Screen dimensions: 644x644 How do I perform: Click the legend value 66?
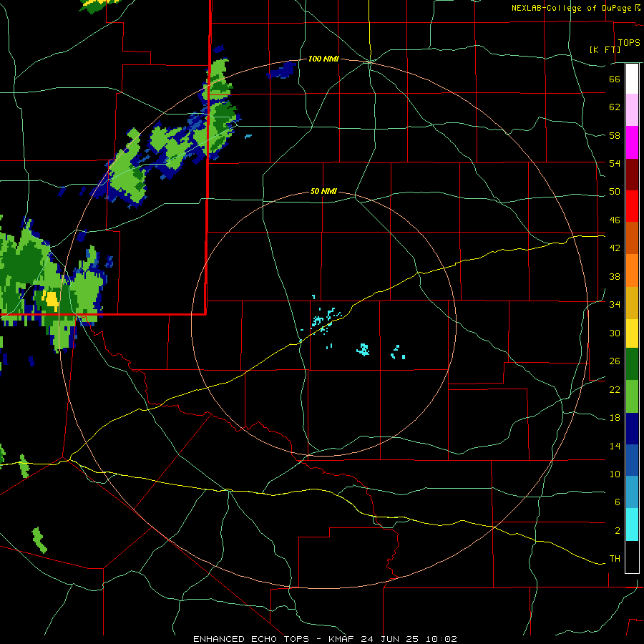point(615,79)
